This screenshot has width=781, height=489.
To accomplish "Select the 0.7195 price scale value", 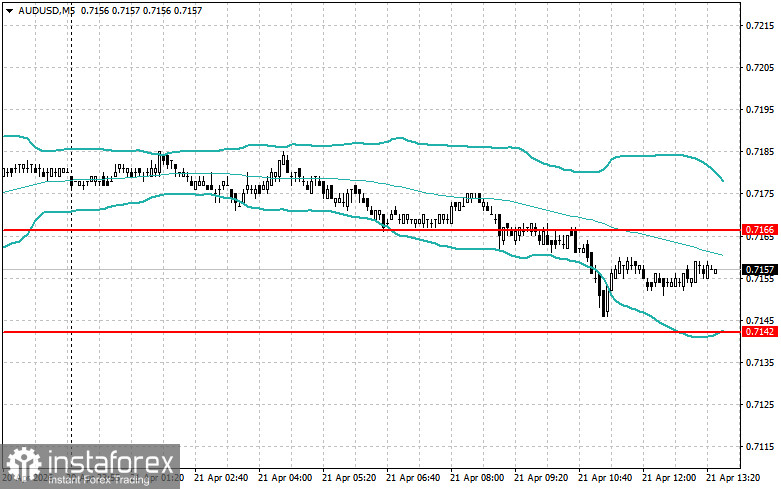I will pyautogui.click(x=760, y=110).
